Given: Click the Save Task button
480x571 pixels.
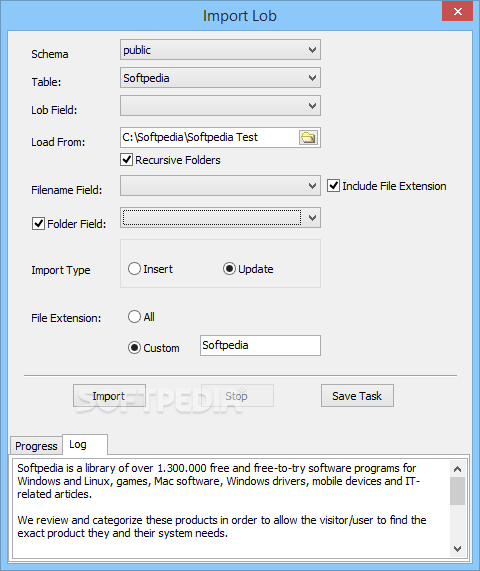Looking at the screenshot, I should tap(357, 395).
